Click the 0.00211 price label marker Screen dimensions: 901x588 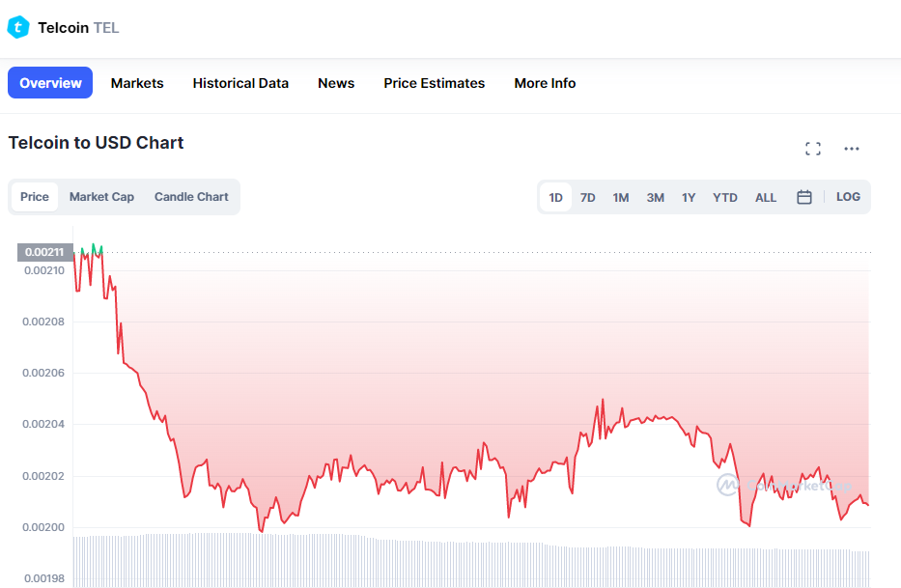tap(44, 252)
